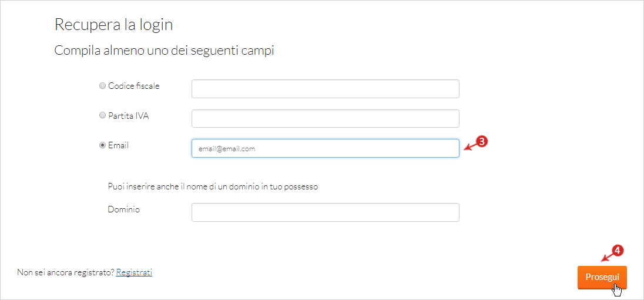Click the red arrow pointing at Email field
Viewport: 644px width, 300px height.
point(471,146)
